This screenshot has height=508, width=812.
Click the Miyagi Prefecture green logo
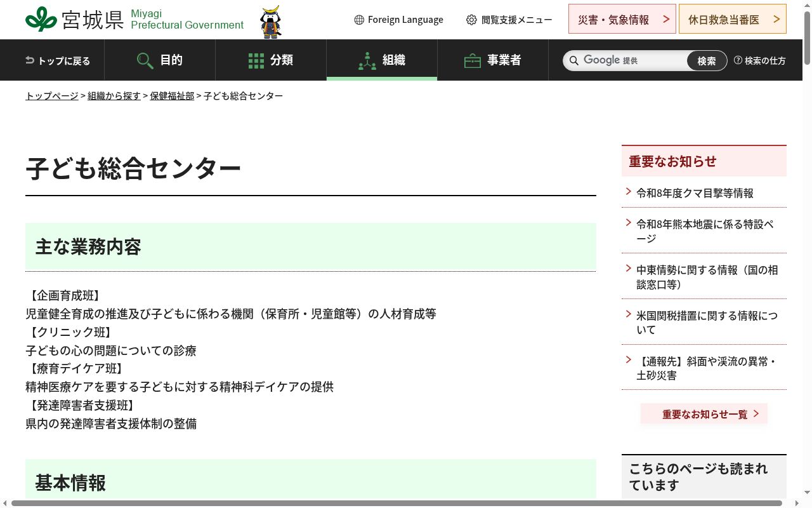(x=41, y=19)
